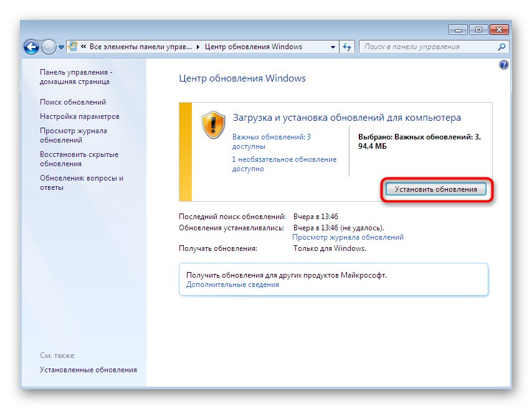Open the address bar history dropdown
Screen dimensions: 532x409
click(x=333, y=47)
